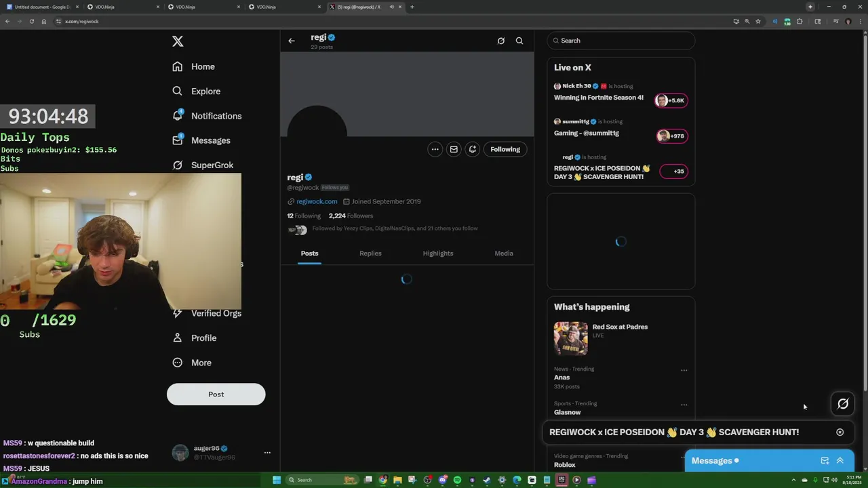Switch to the Media tab
The height and width of the screenshot is (488, 868).
504,253
